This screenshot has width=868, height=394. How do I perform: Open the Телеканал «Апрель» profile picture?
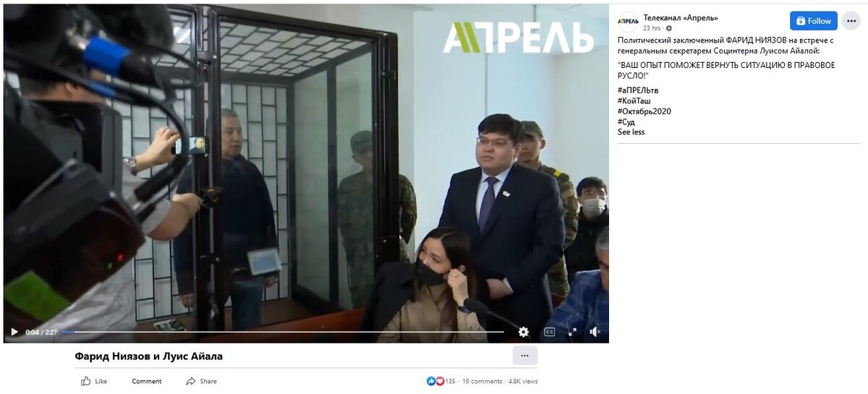[627, 22]
